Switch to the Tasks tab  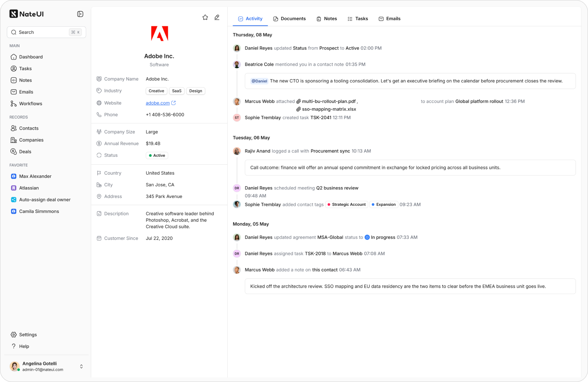358,19
